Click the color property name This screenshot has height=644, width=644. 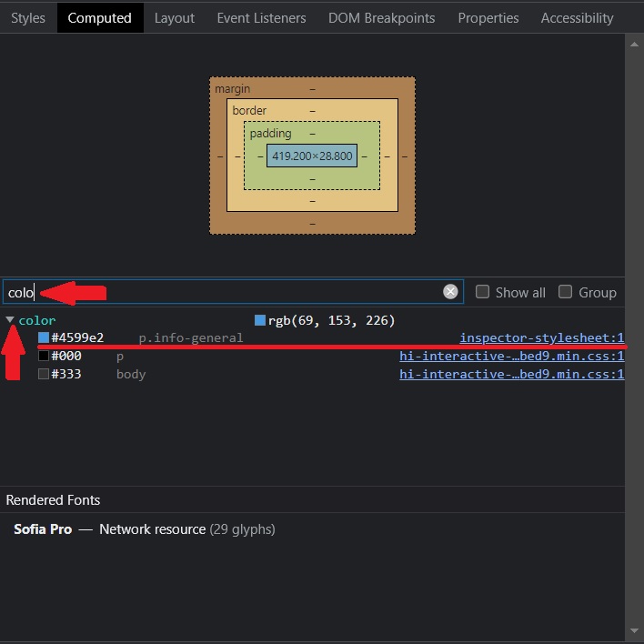pyautogui.click(x=37, y=320)
